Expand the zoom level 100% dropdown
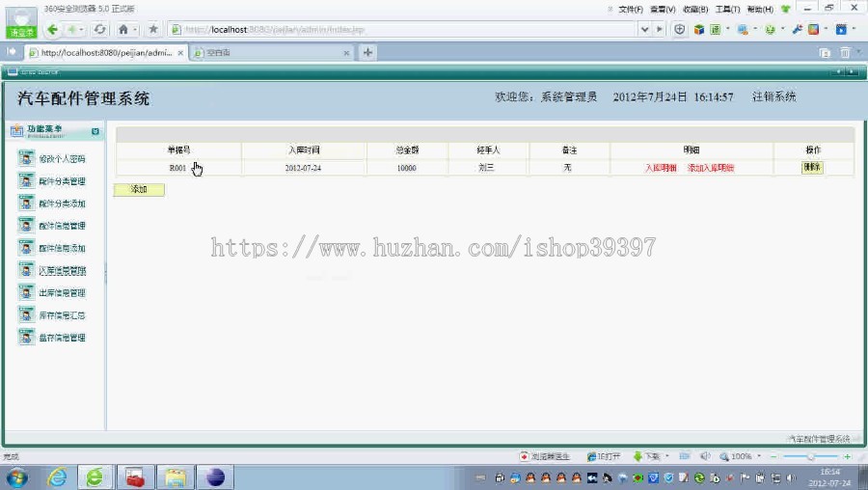The width and height of the screenshot is (868, 490). pyautogui.click(x=759, y=456)
